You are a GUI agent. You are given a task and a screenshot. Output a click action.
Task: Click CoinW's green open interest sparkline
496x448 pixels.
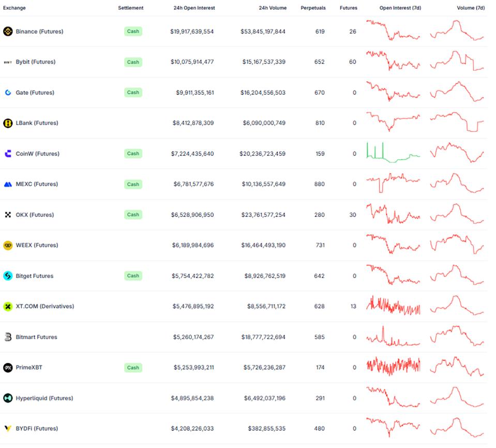[393, 153]
